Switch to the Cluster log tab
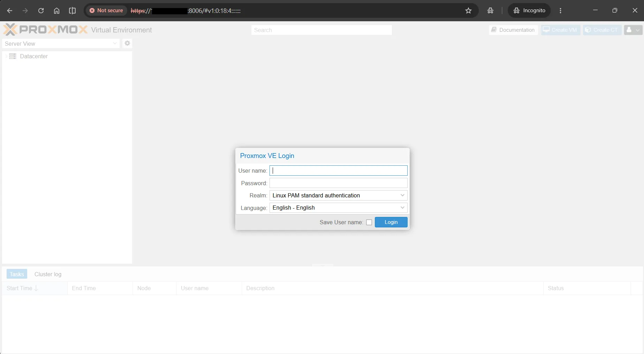The width and height of the screenshot is (644, 354). tap(48, 274)
